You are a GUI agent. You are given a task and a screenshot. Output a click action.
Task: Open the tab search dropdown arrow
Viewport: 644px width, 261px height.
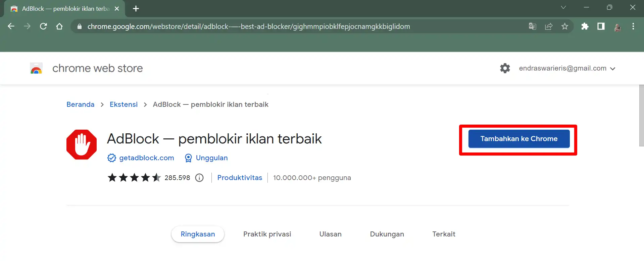click(x=563, y=7)
